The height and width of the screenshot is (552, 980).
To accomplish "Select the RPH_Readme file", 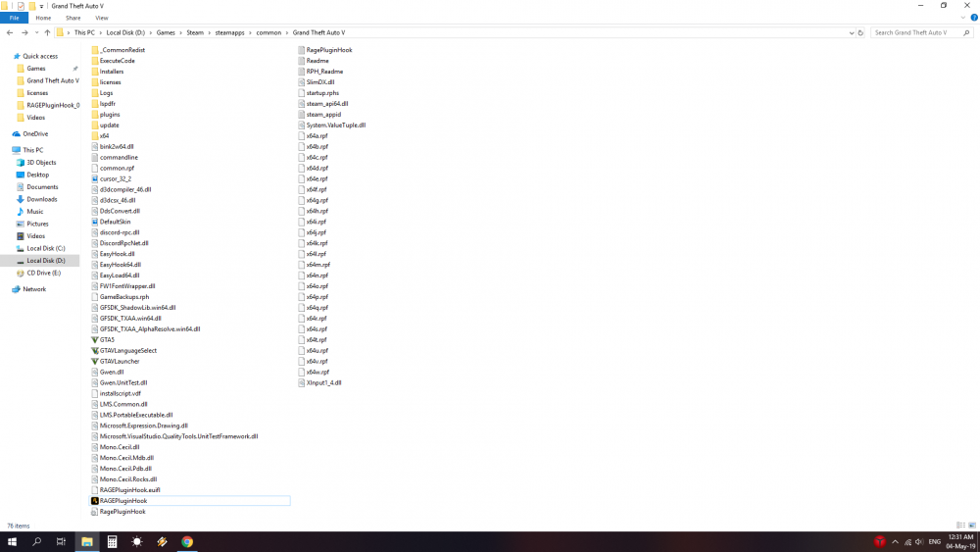I will [x=323, y=72].
